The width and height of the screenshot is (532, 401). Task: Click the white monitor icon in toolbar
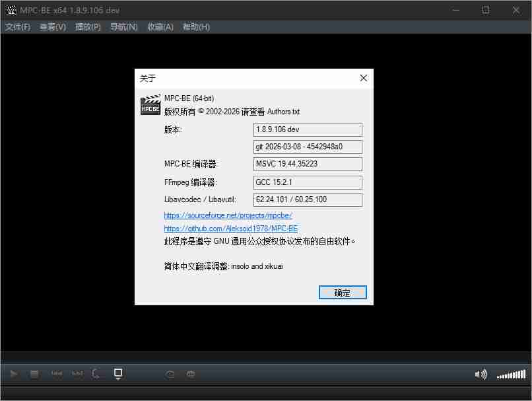coord(118,374)
